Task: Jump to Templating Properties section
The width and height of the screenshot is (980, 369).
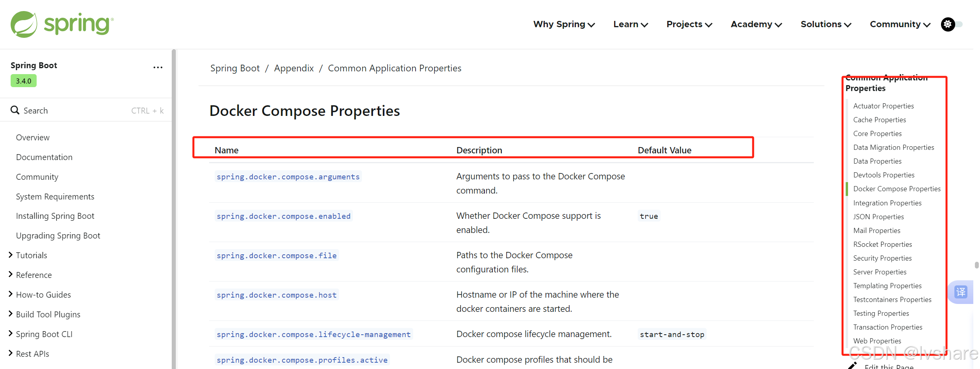Action: pos(887,286)
